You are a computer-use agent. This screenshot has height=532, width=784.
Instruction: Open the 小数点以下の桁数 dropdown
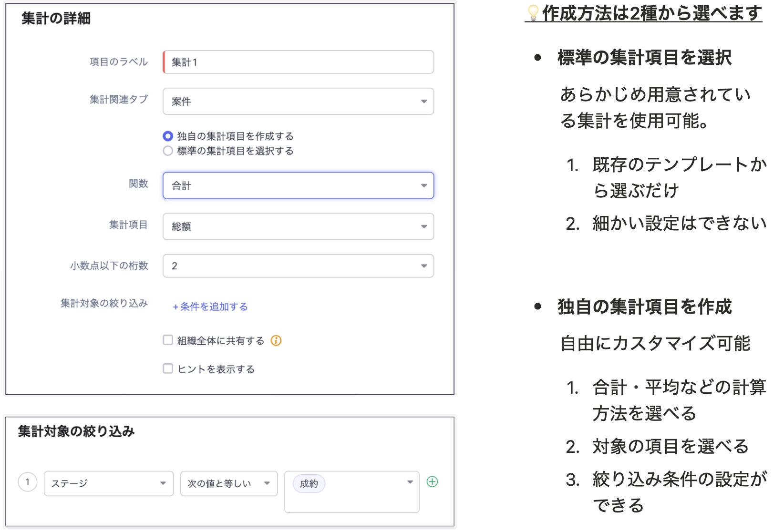pyautogui.click(x=298, y=266)
